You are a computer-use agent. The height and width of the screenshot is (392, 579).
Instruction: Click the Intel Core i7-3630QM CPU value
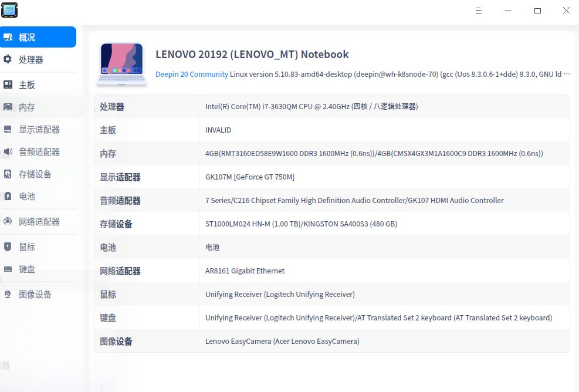311,106
